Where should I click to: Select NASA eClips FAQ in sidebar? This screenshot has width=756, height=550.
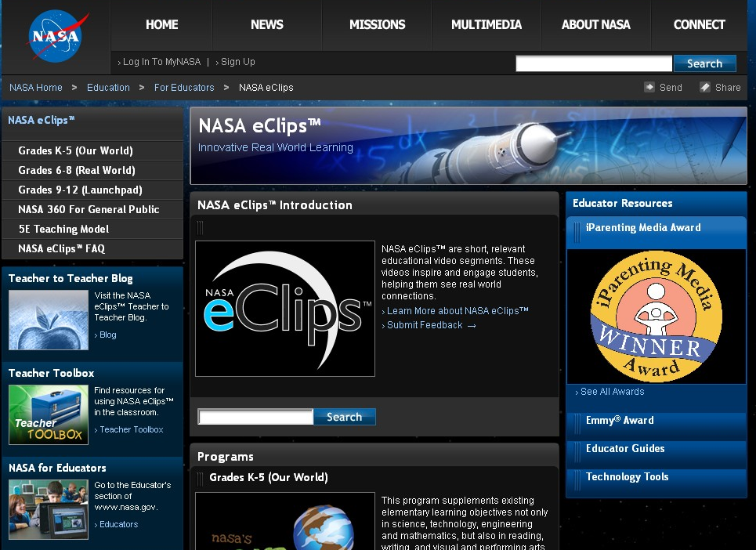[92, 248]
